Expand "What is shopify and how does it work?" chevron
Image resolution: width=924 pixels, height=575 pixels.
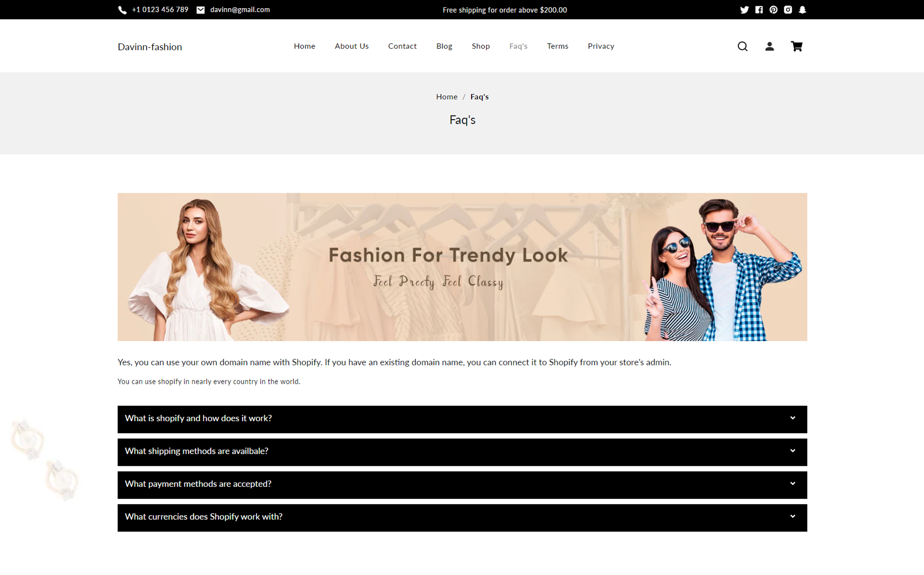pos(793,418)
